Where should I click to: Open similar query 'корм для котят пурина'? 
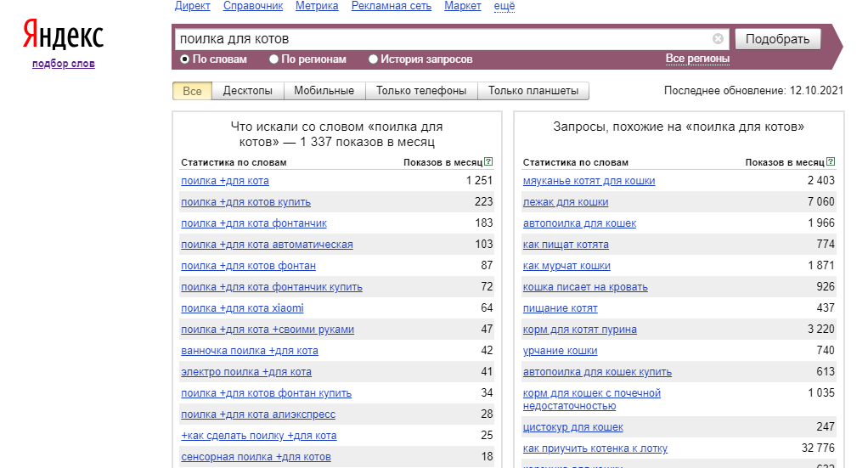579,330
